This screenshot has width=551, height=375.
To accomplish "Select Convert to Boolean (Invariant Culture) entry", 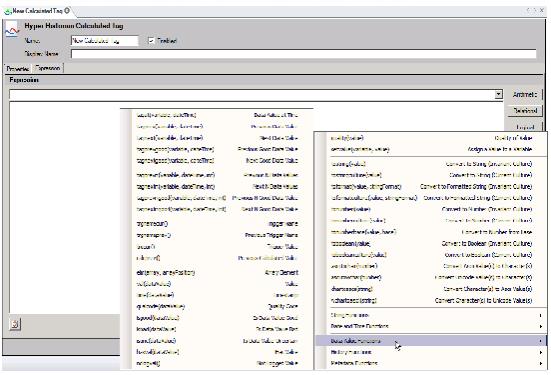I will point(431,243).
